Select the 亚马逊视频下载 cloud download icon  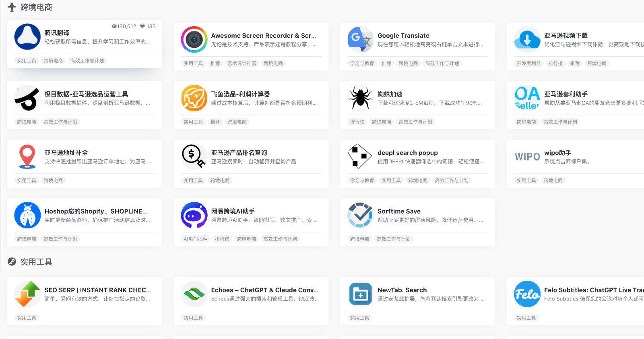527,39
